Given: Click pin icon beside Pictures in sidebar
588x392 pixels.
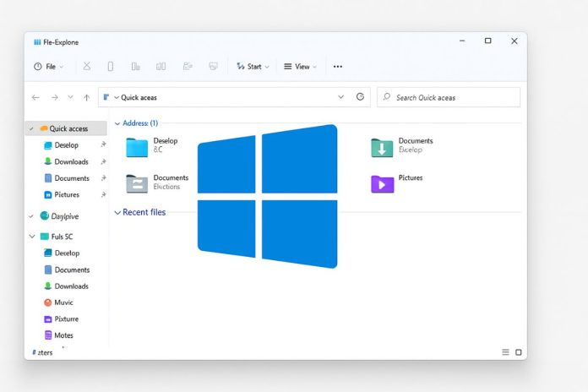Looking at the screenshot, I should click(103, 194).
